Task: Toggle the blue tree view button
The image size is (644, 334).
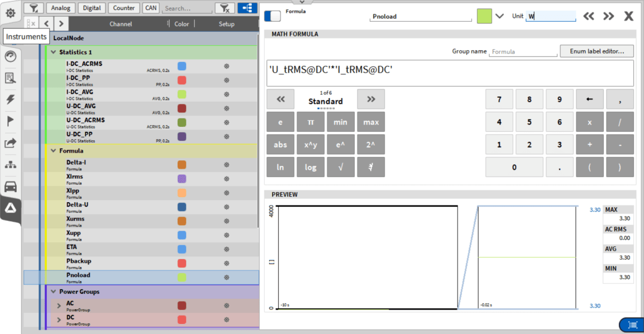Action: pos(247,8)
